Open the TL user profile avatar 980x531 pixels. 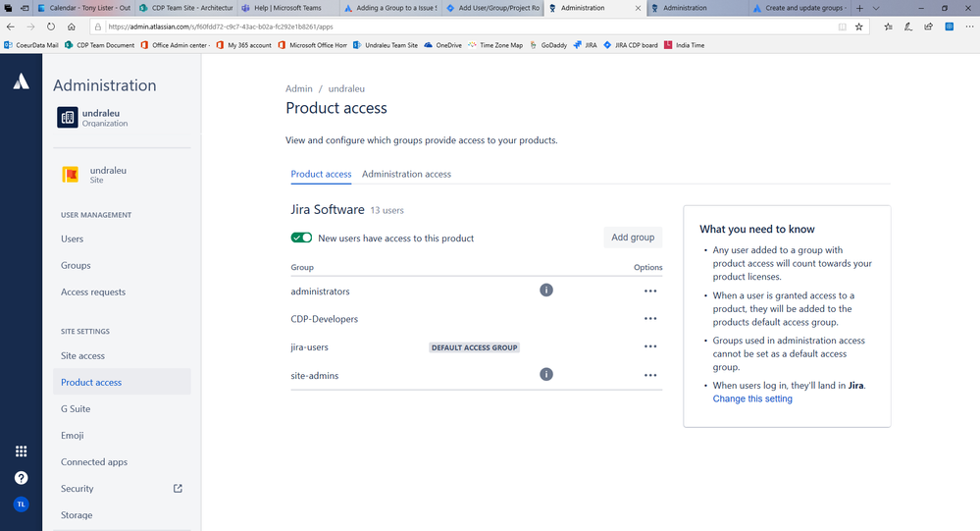(22, 504)
